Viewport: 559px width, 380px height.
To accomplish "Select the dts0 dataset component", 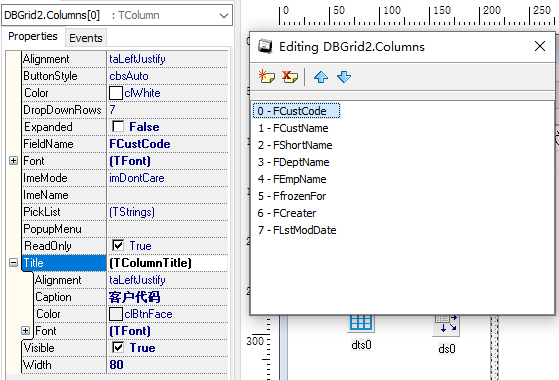I will click(361, 323).
